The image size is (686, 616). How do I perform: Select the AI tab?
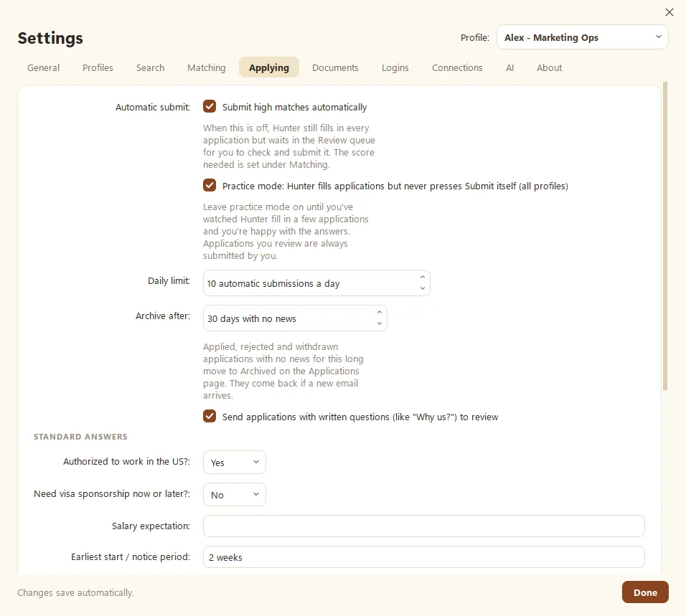pos(509,67)
